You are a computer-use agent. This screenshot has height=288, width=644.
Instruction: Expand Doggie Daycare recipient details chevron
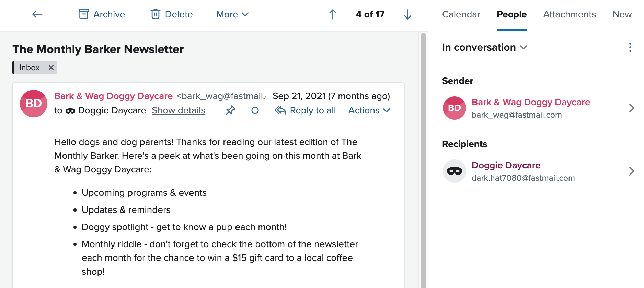[x=631, y=171]
